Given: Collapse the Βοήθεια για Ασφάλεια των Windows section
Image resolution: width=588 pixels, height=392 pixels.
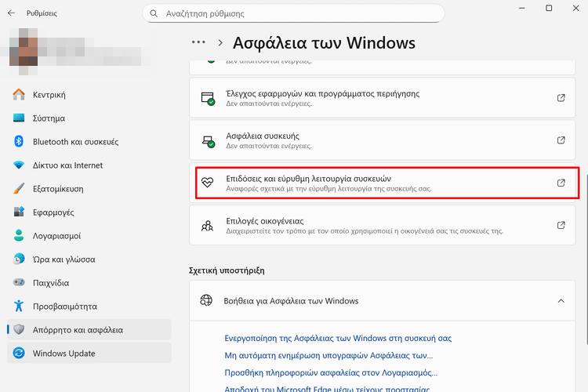Looking at the screenshot, I should (561, 300).
